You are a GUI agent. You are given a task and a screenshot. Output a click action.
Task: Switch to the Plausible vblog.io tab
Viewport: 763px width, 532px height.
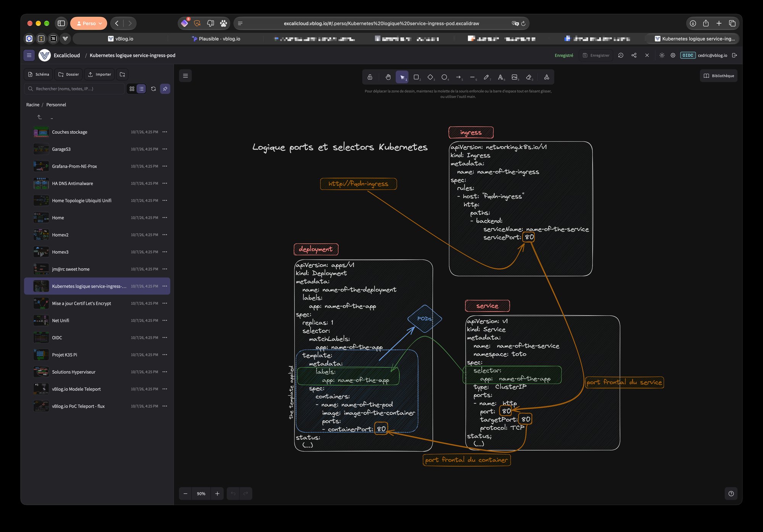[x=216, y=39]
